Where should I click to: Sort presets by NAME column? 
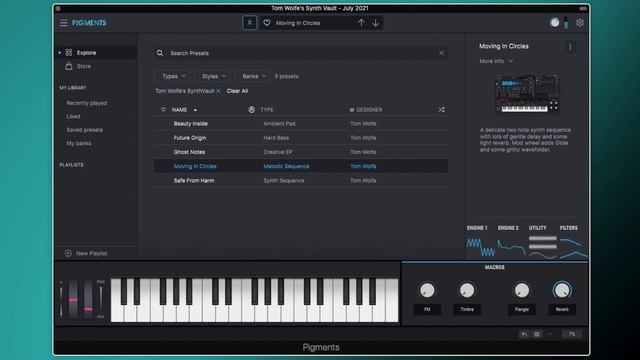point(179,110)
